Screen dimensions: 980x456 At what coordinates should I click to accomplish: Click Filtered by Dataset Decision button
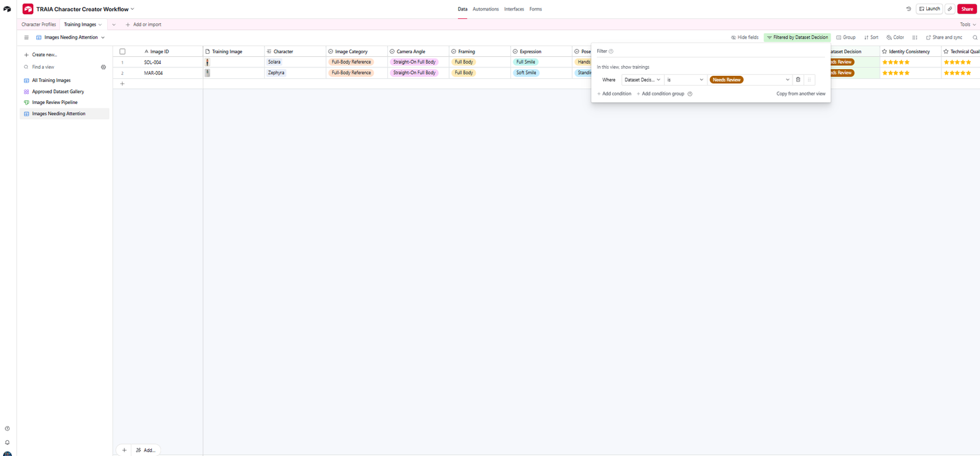[x=797, y=37]
